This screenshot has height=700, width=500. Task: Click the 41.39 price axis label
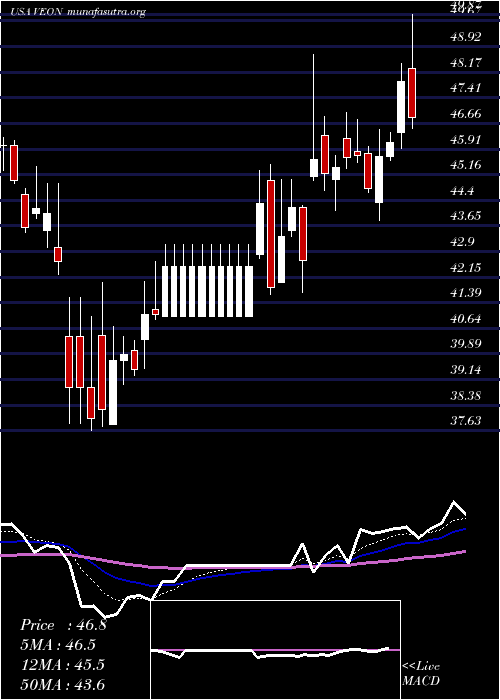(x=466, y=293)
